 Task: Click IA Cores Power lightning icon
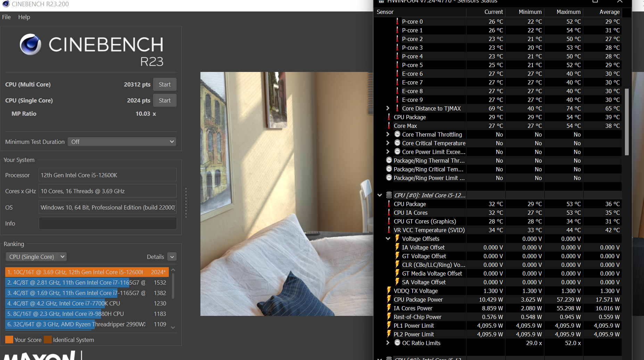pyautogui.click(x=389, y=308)
